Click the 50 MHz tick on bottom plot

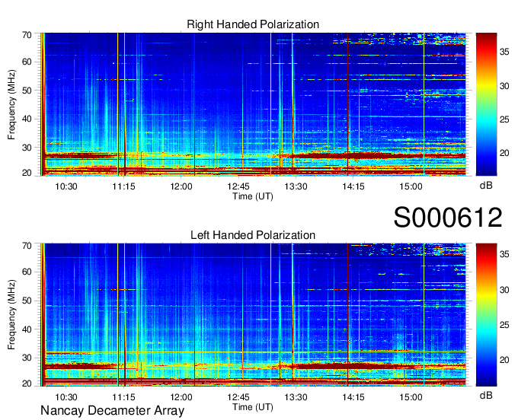pyautogui.click(x=27, y=301)
